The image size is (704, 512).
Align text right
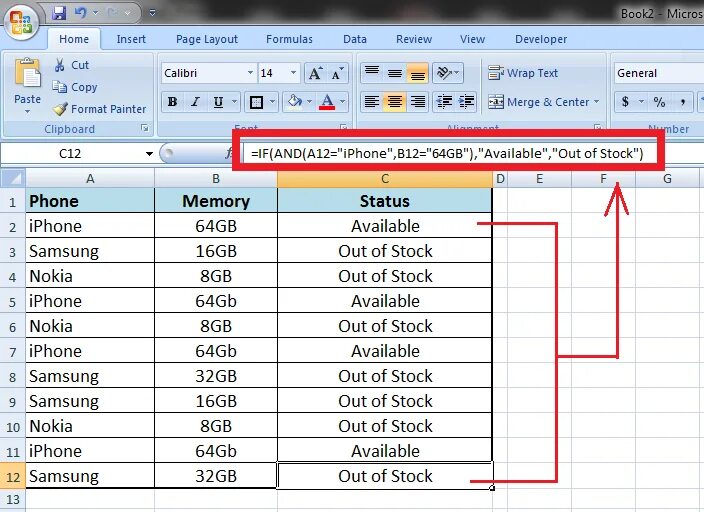pyautogui.click(x=418, y=102)
